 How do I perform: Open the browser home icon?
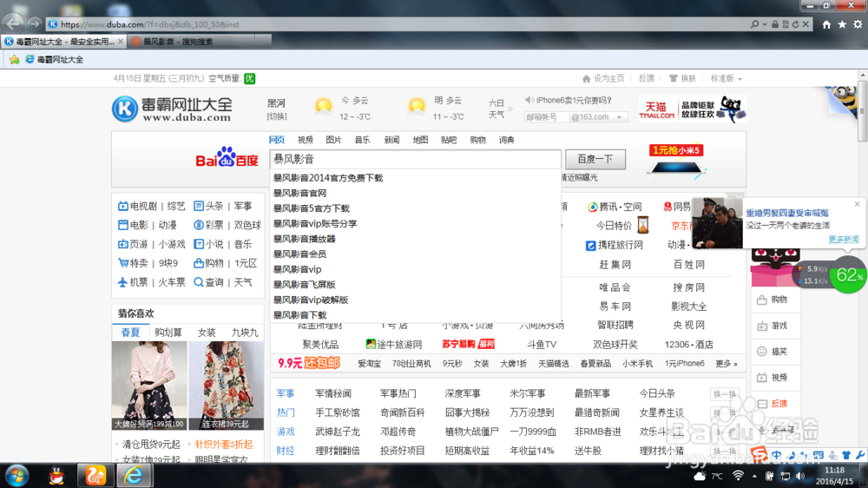tap(826, 24)
